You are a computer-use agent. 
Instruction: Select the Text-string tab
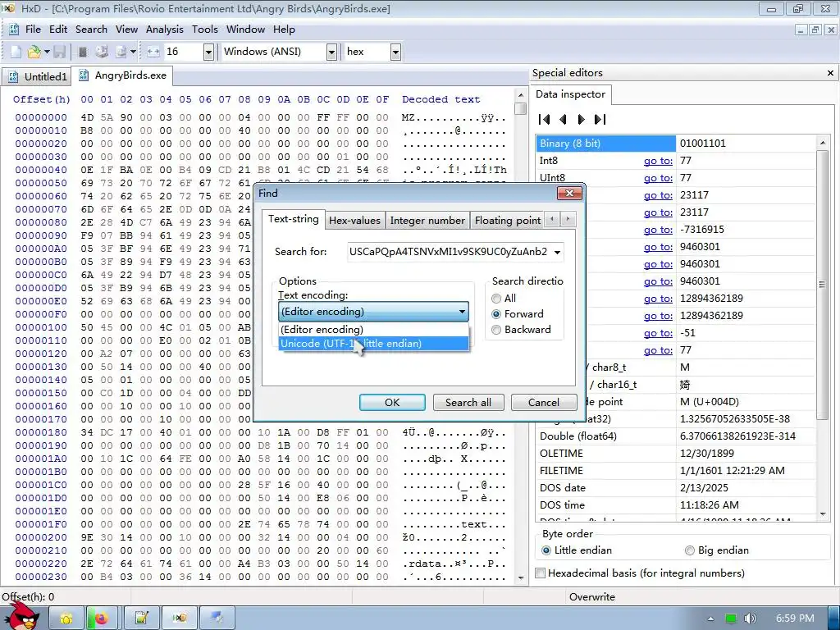tap(293, 219)
